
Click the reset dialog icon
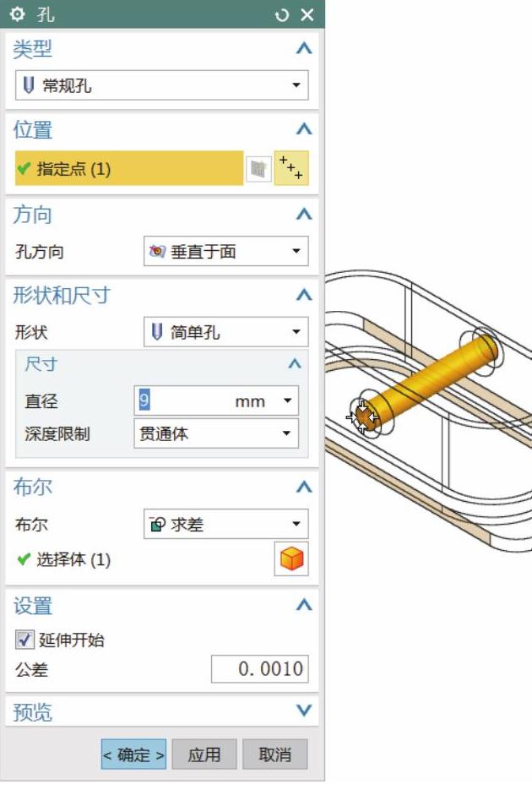tap(282, 14)
